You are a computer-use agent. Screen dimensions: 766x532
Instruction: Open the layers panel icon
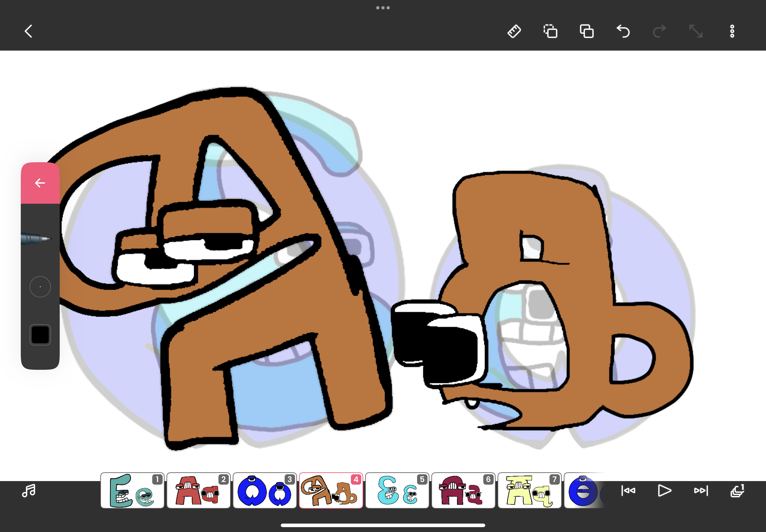click(737, 490)
